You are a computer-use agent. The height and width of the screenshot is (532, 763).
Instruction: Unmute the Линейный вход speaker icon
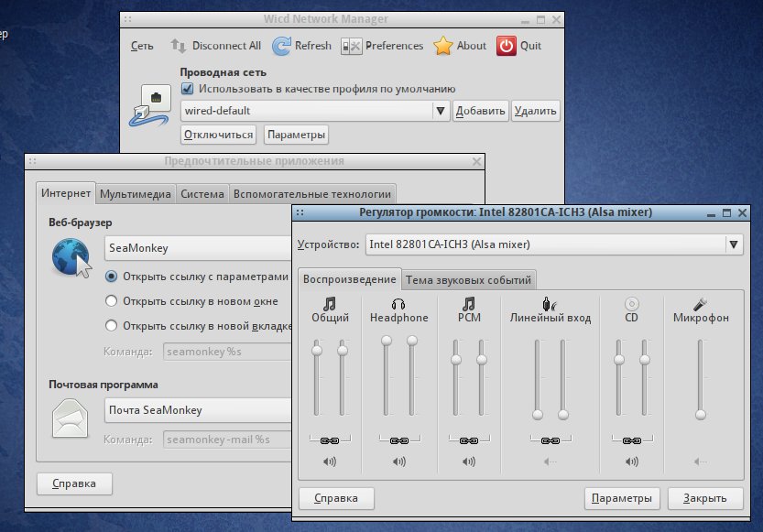point(550,461)
